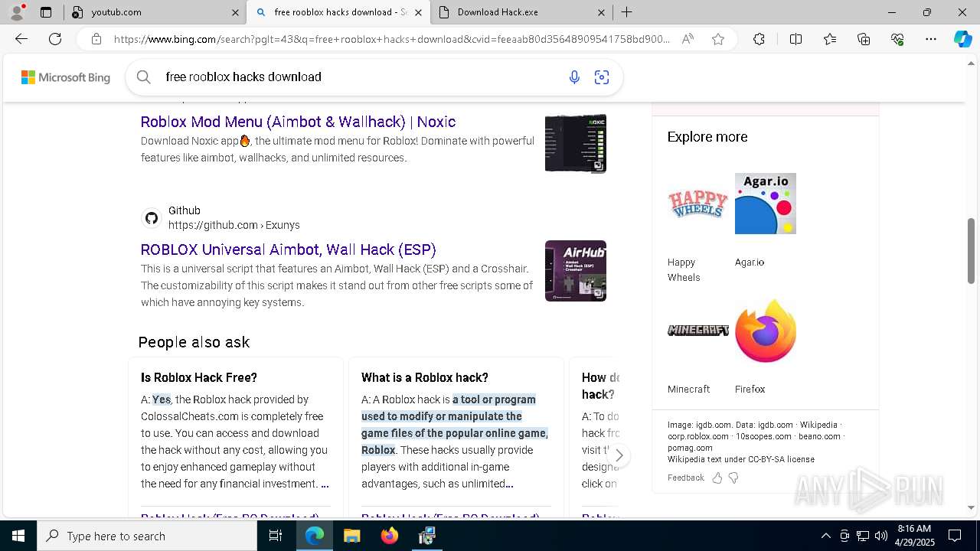Show hidden tray icons chevron

tap(825, 536)
